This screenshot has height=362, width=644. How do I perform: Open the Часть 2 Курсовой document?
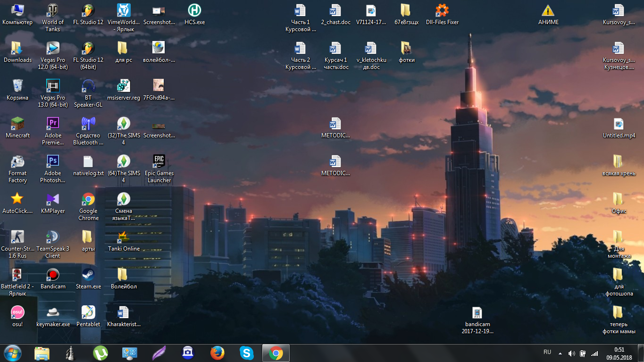point(301,55)
